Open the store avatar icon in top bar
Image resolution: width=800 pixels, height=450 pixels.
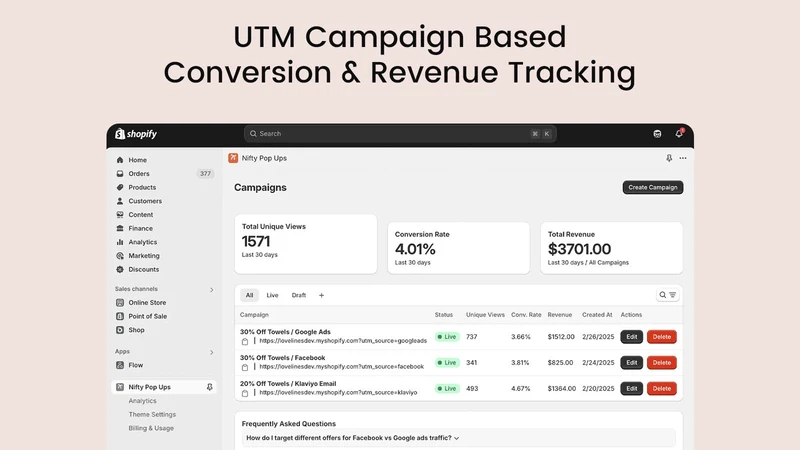click(657, 134)
